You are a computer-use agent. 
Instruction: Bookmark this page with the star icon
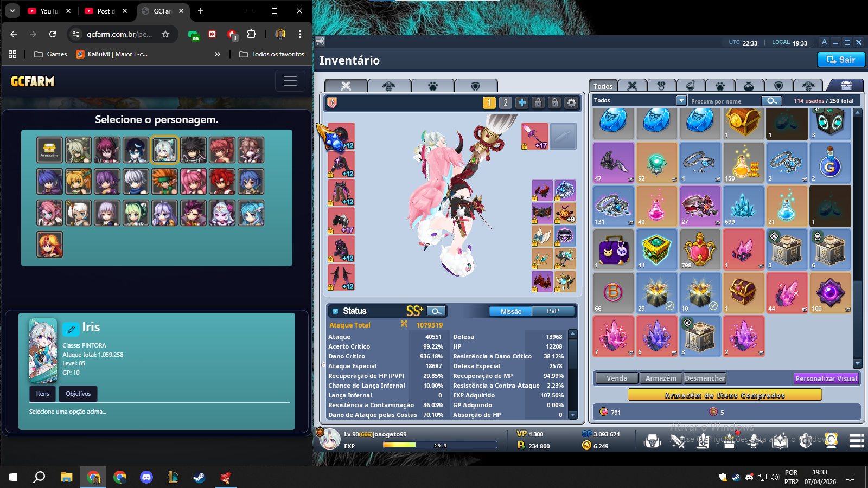point(165,34)
